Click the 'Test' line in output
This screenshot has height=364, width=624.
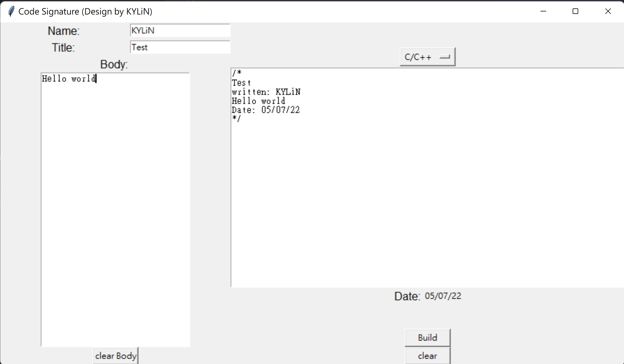241,83
